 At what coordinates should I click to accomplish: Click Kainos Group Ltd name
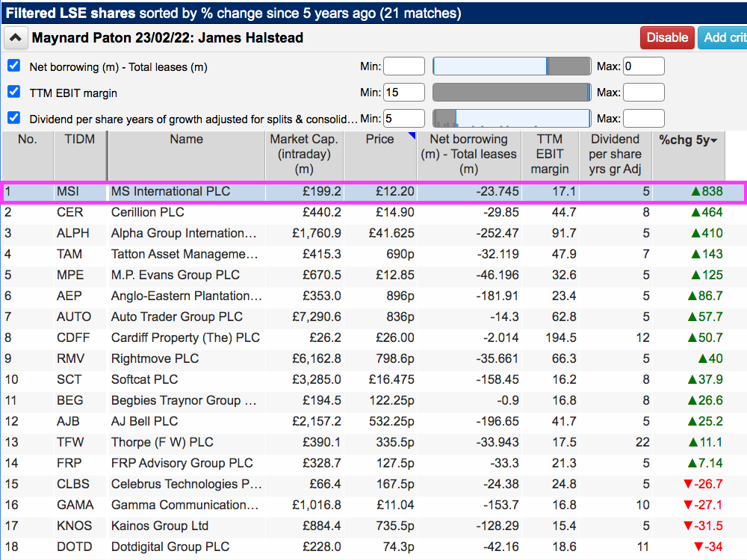160,526
